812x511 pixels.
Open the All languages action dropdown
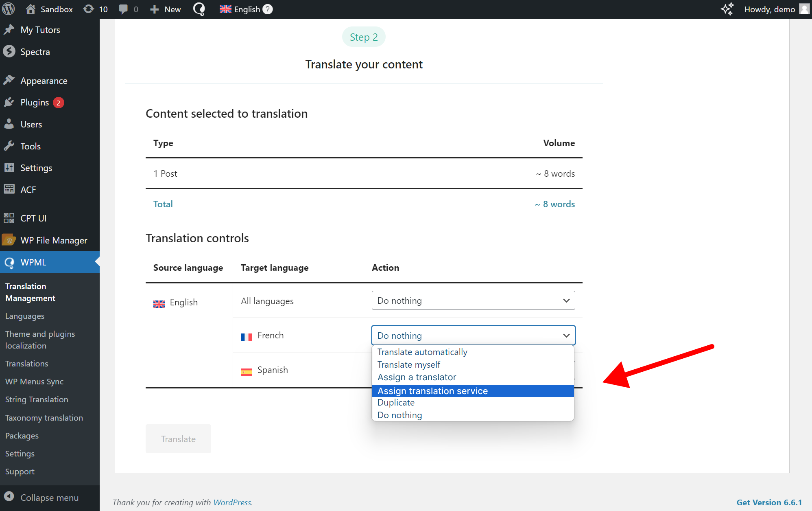tap(473, 300)
